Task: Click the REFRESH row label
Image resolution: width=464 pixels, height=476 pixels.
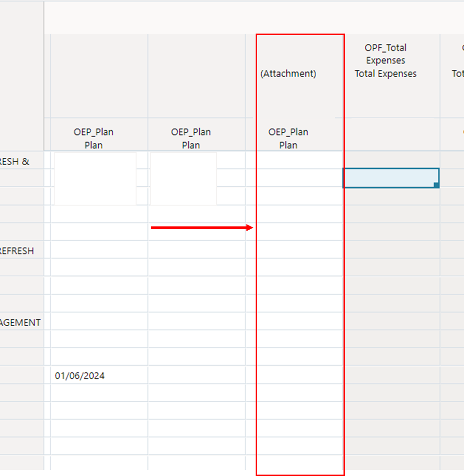Action: (x=18, y=251)
